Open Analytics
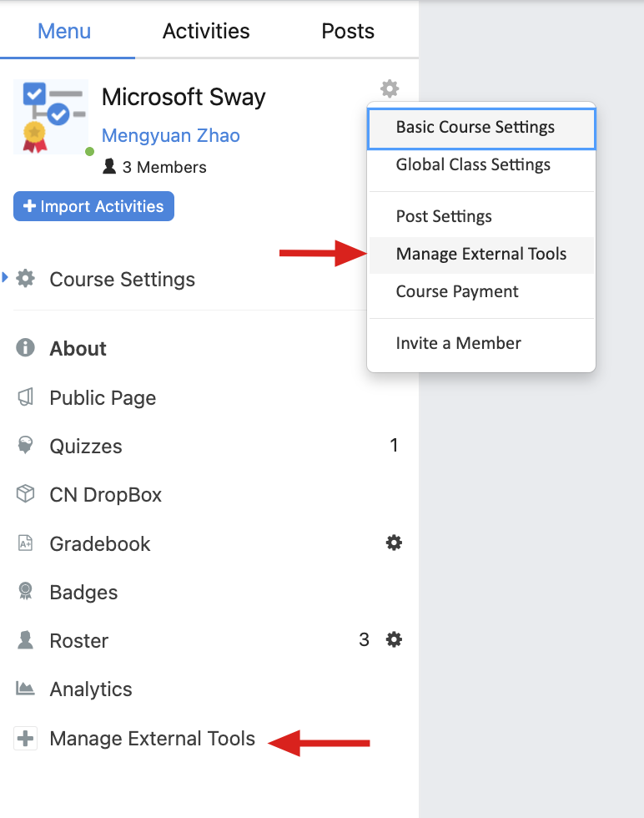Viewport: 644px width, 818px height. (x=91, y=689)
